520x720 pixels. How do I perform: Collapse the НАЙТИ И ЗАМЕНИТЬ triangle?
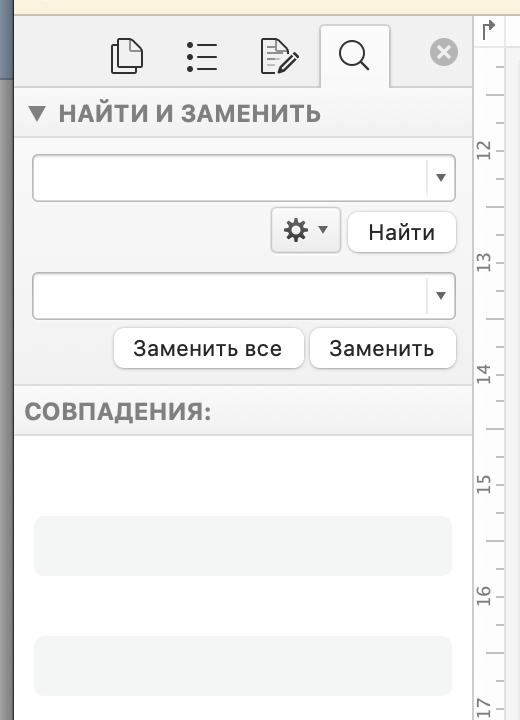click(x=37, y=113)
